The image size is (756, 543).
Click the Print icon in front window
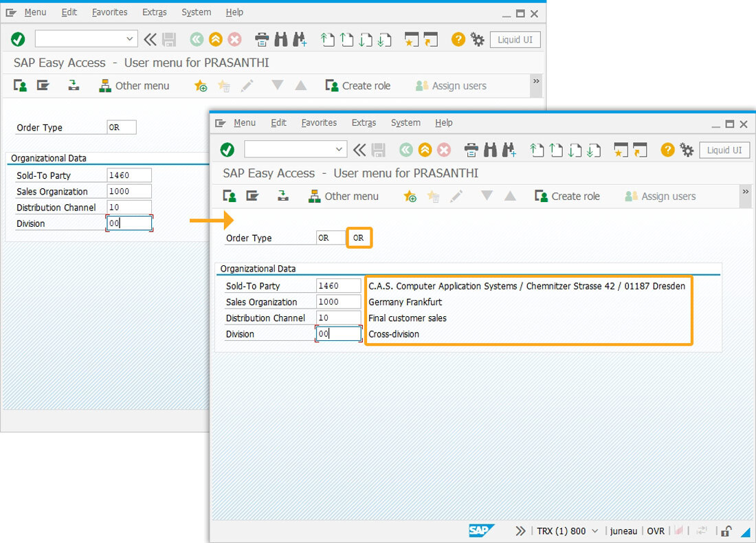[x=471, y=150]
